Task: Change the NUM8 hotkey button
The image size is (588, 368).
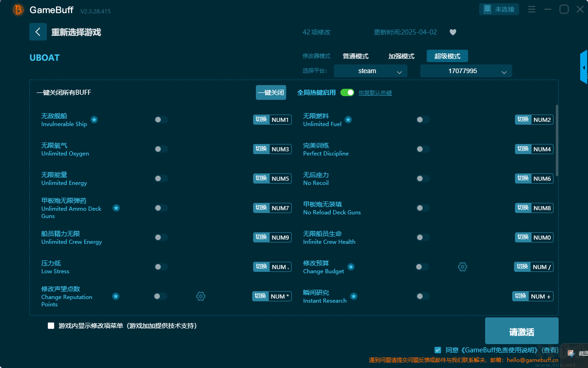Action: coord(534,208)
